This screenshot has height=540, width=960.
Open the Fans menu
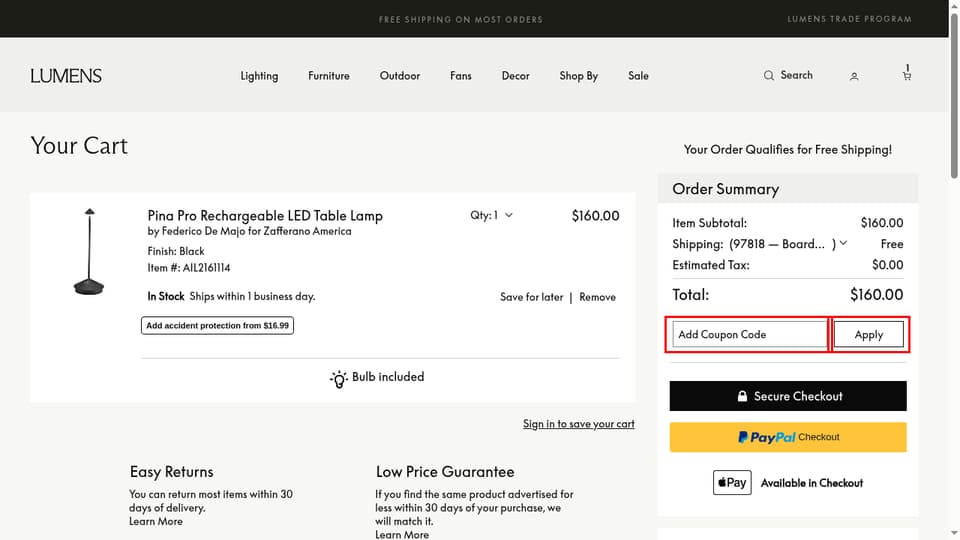pos(460,75)
